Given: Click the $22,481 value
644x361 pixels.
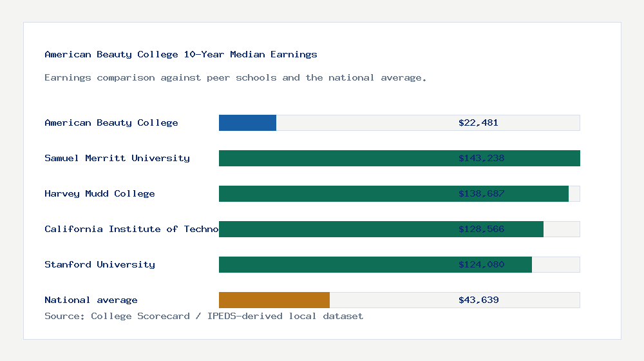Looking at the screenshot, I should pos(478,122).
